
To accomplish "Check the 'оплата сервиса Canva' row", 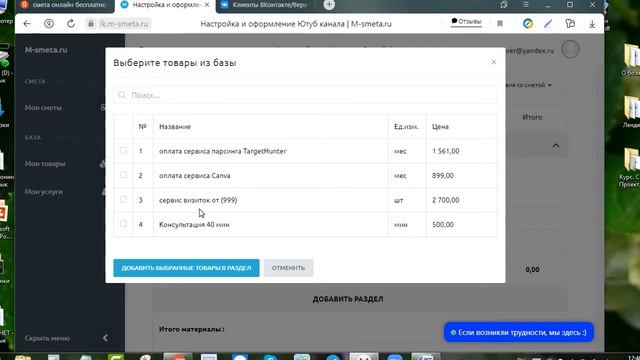I will click(123, 175).
